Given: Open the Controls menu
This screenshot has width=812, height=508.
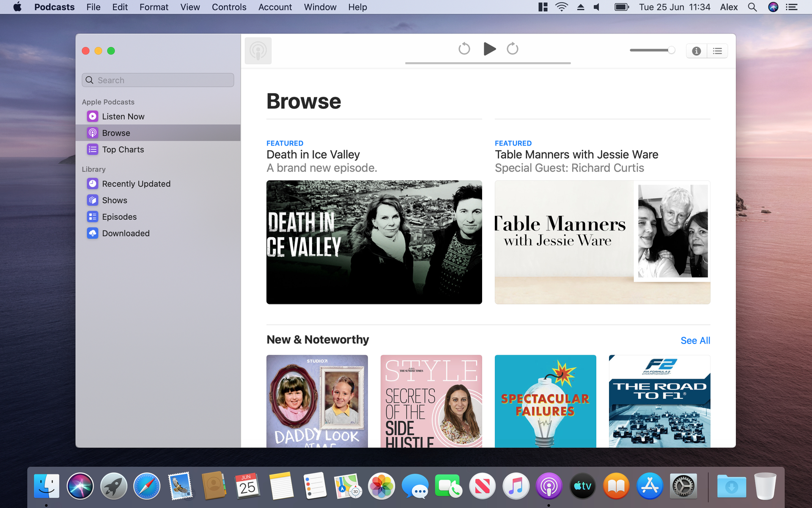Looking at the screenshot, I should pos(229,7).
